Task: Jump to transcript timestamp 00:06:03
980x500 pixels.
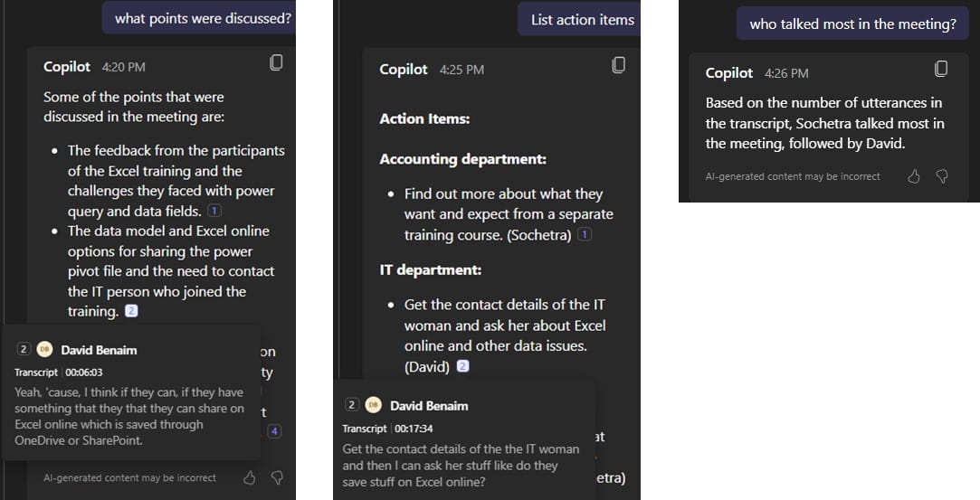Action: tap(84, 372)
